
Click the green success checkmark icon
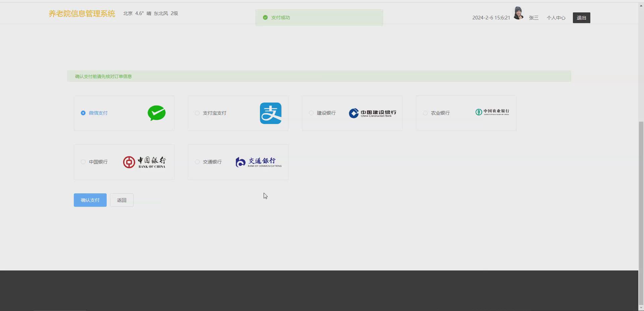265,17
